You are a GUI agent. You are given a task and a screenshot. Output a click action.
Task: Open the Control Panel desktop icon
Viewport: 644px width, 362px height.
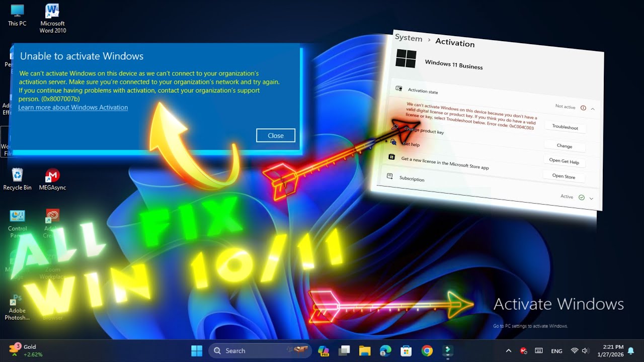[x=17, y=224]
